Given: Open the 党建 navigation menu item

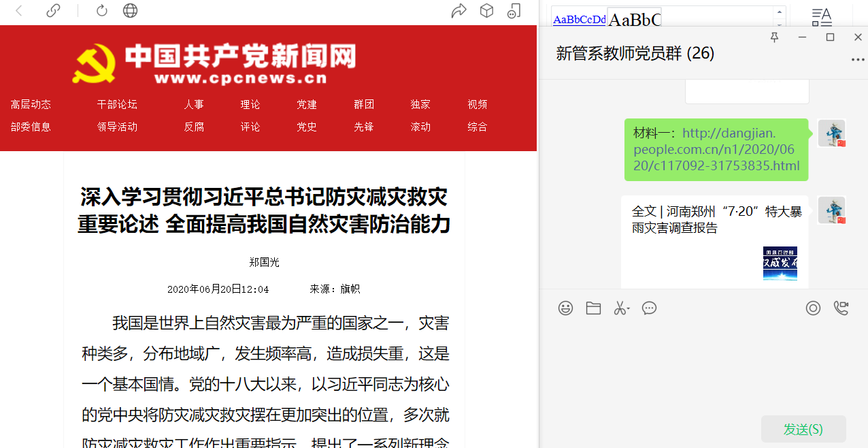Looking at the screenshot, I should pyautogui.click(x=307, y=104).
